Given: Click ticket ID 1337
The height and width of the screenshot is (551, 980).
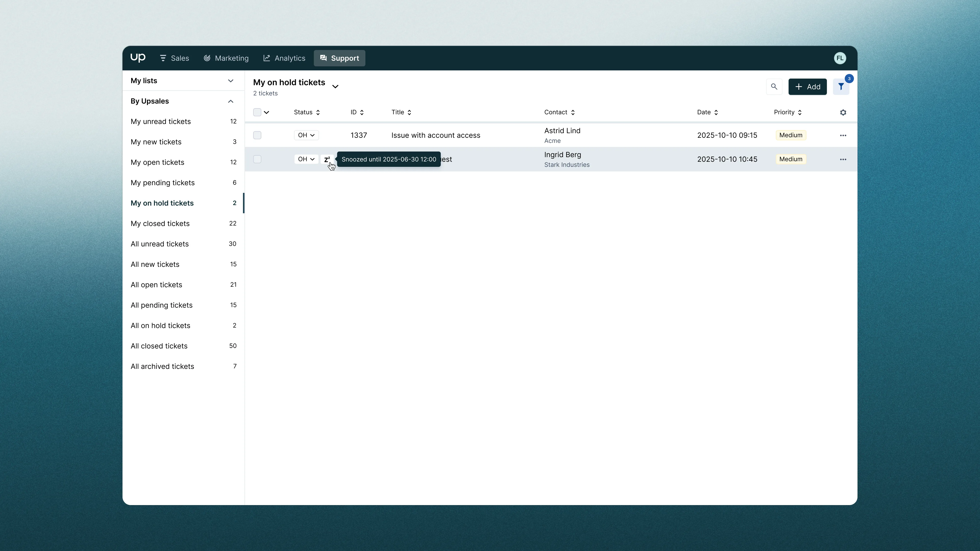Looking at the screenshot, I should pos(358,135).
